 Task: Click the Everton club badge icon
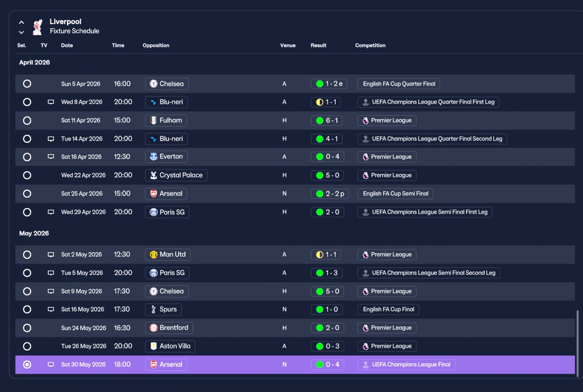click(153, 157)
